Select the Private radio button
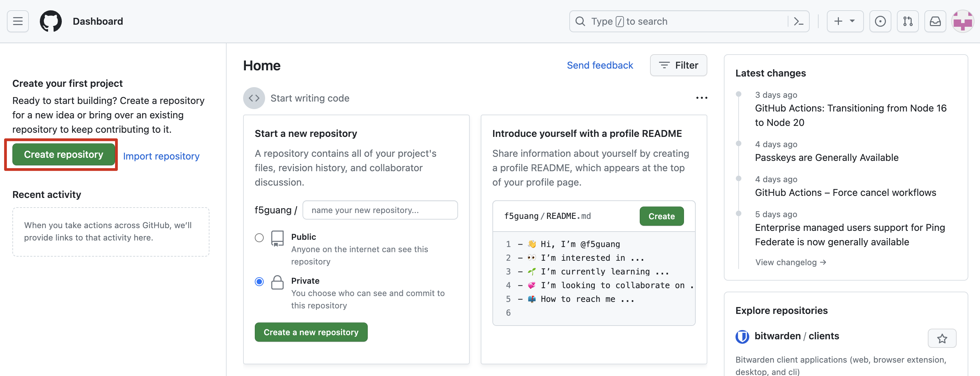Image resolution: width=980 pixels, height=376 pixels. pyautogui.click(x=259, y=282)
